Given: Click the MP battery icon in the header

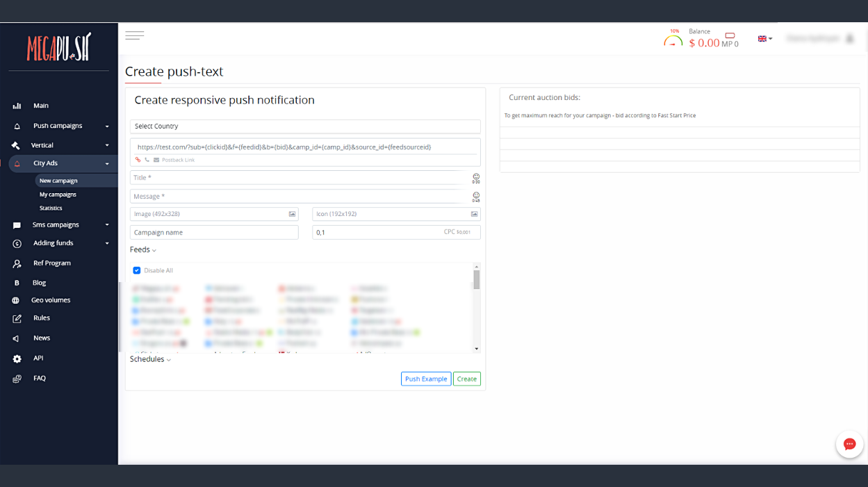Looking at the screenshot, I should pyautogui.click(x=729, y=35).
